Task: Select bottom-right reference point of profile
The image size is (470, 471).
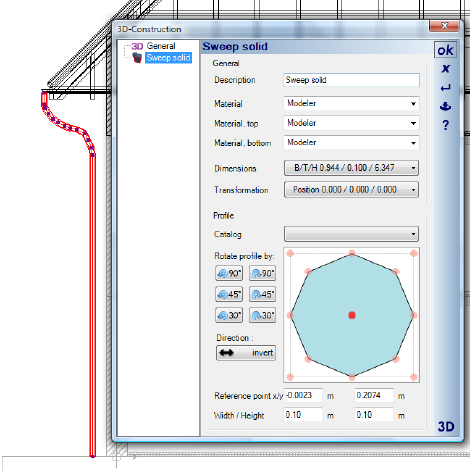Action: pyautogui.click(x=414, y=377)
